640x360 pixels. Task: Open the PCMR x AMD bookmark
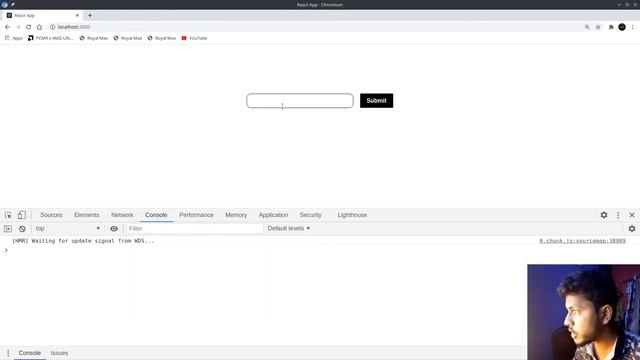point(51,38)
